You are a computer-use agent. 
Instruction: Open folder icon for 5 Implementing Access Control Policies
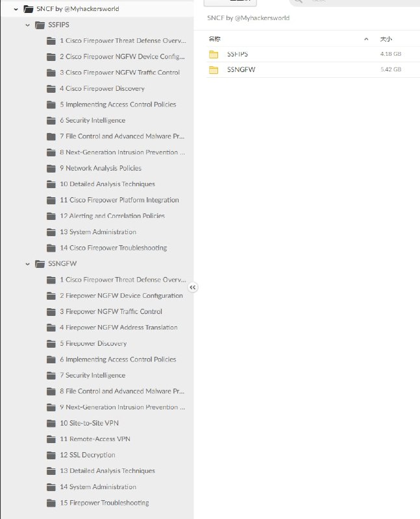pyautogui.click(x=51, y=104)
